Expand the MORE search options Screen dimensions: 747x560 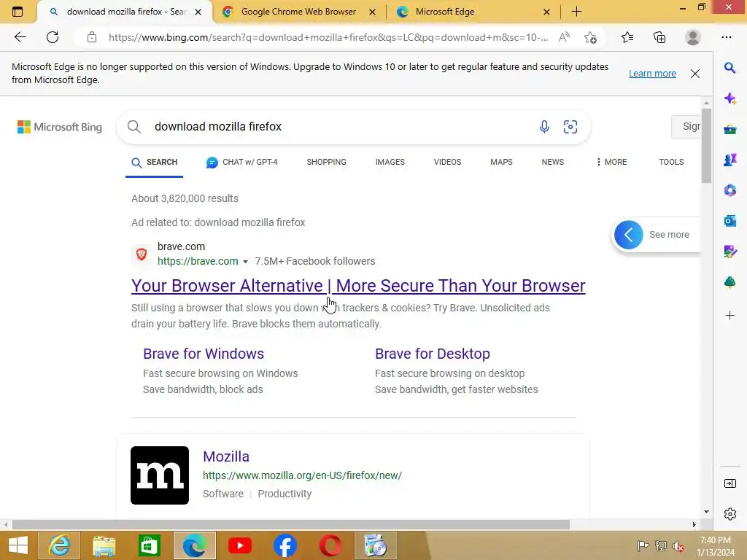tap(612, 163)
